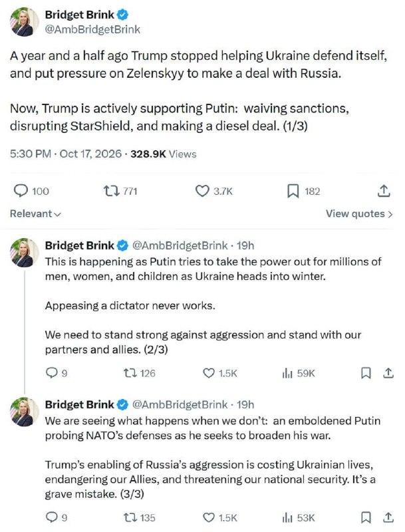Open Bridget Brink's top profile picture
The image size is (405, 532).
(24, 22)
